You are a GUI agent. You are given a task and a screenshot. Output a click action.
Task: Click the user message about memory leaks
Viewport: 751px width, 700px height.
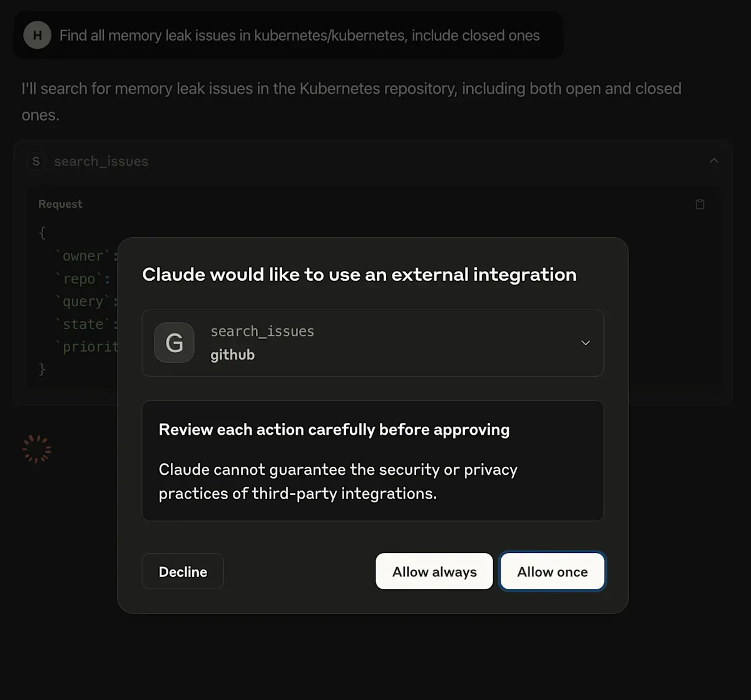click(x=299, y=36)
